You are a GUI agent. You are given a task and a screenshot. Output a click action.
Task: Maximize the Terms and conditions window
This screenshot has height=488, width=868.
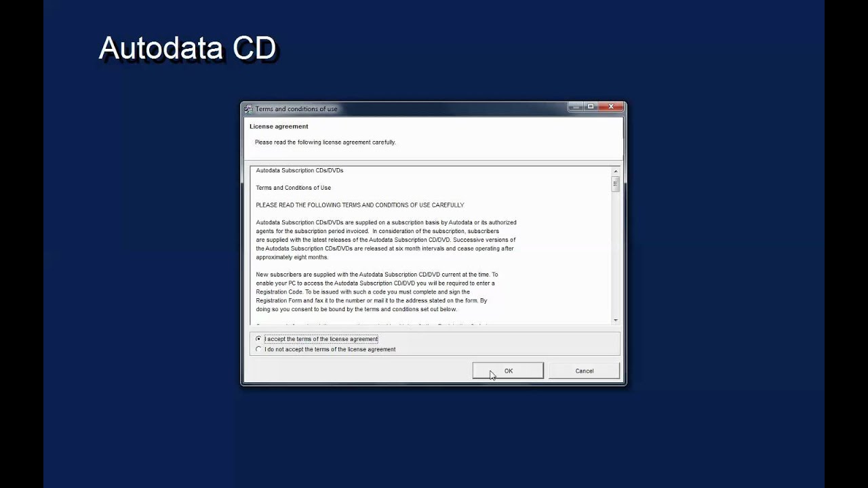pos(591,106)
